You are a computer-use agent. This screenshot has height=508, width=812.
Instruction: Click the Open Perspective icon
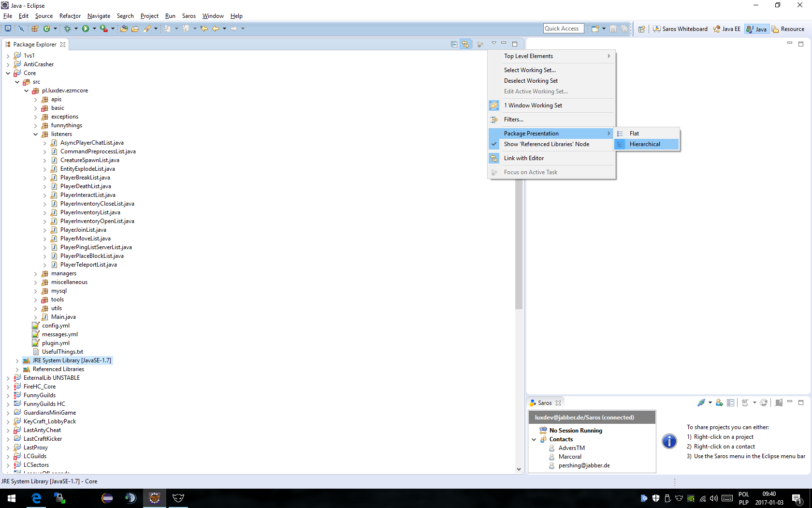641,29
